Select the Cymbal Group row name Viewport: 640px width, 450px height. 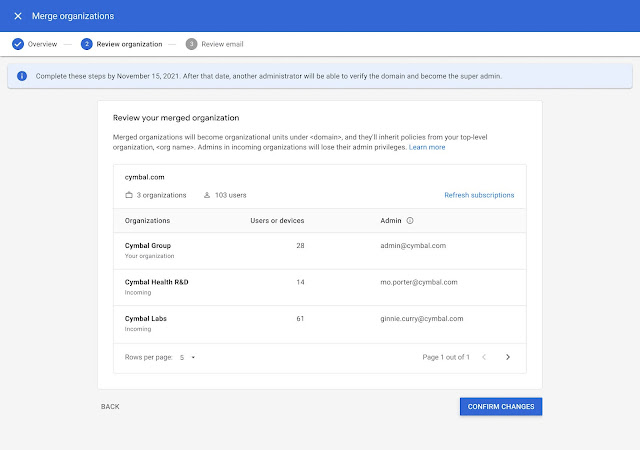tap(148, 245)
